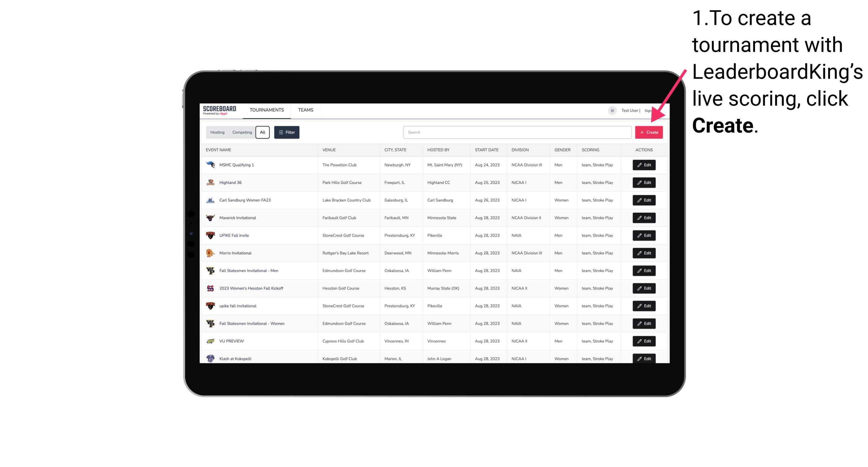Screen dimensions: 868x467
Task: Toggle the All filter tab
Action: (262, 132)
